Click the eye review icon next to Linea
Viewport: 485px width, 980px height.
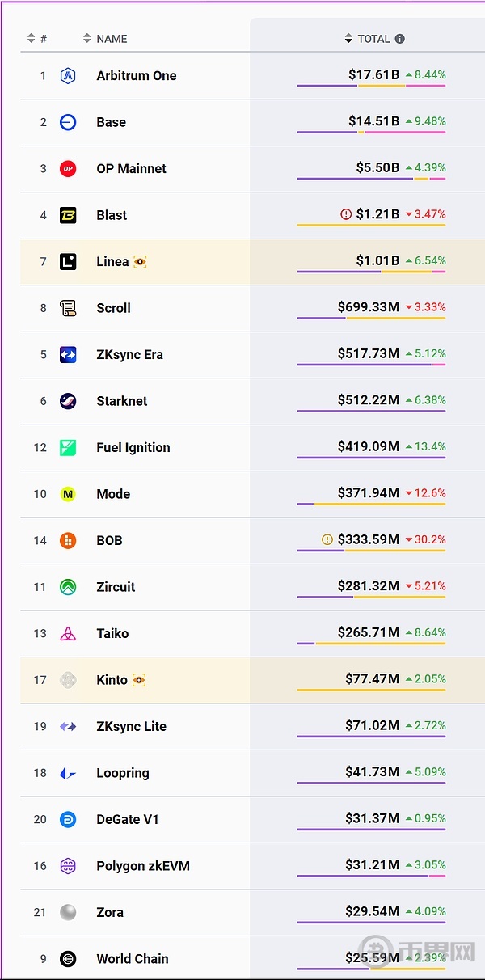pos(140,262)
